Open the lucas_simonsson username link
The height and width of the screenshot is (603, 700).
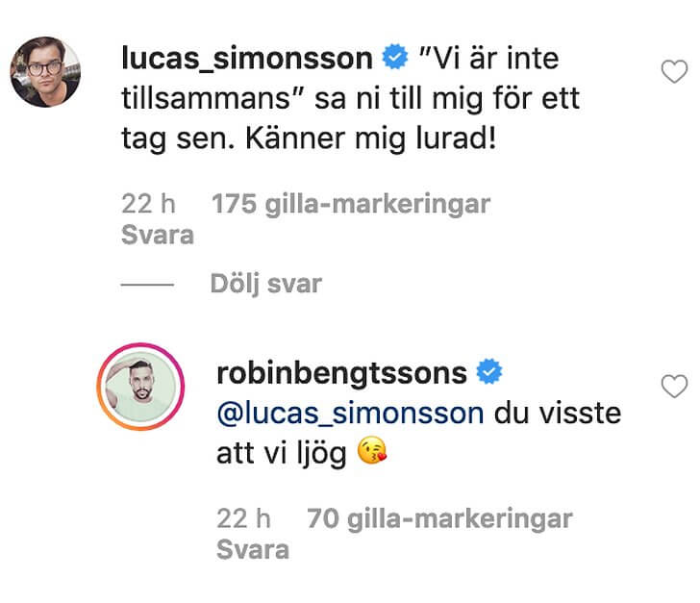(x=247, y=59)
